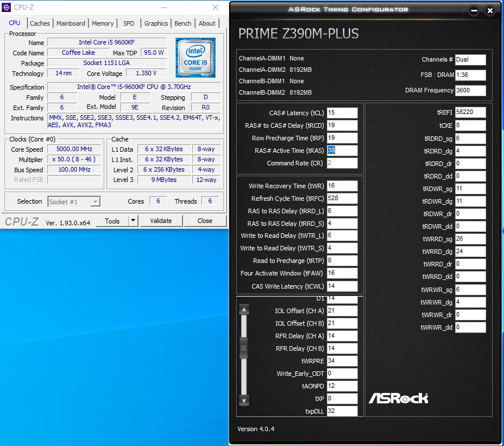Click the CAS# Latency (tCL) field
This screenshot has height=446, width=504.
(342, 113)
